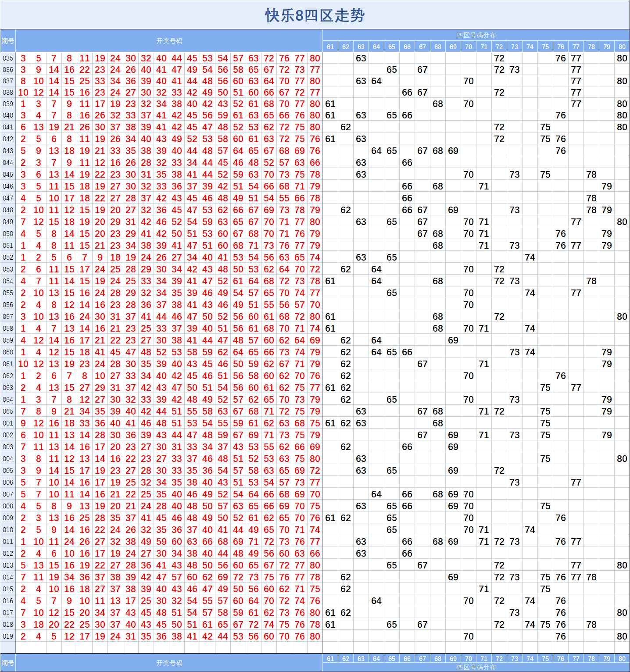Click period number 019
Image resolution: width=630 pixels, height=672 pixels.
(8, 636)
